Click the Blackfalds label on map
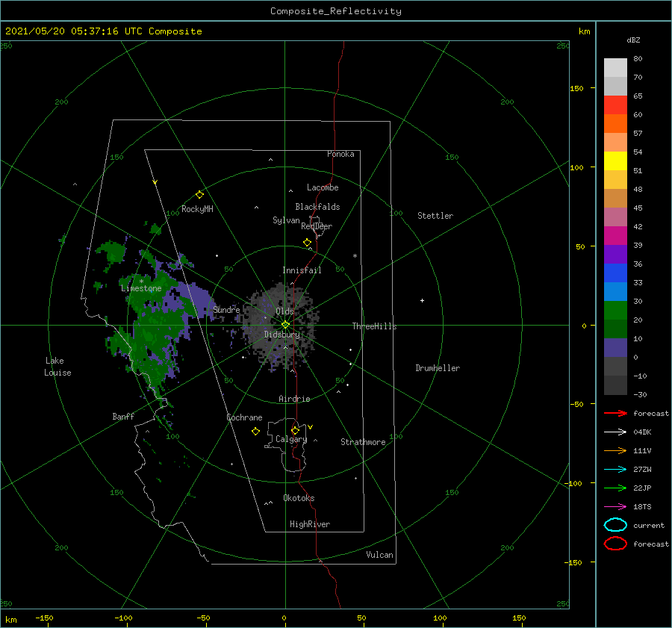This screenshot has height=628, width=672. click(317, 207)
